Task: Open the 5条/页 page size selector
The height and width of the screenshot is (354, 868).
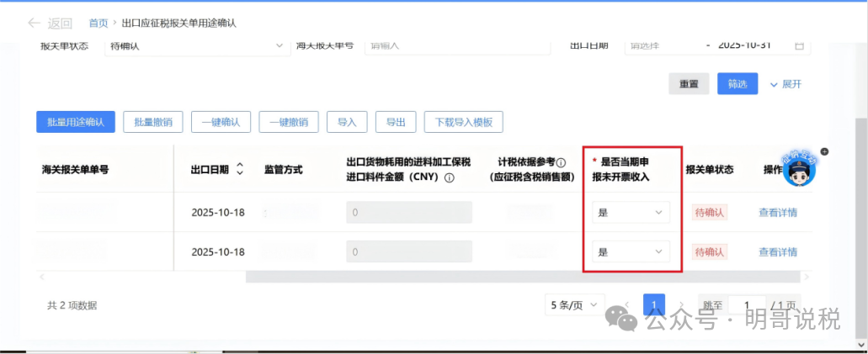Action: [x=573, y=305]
